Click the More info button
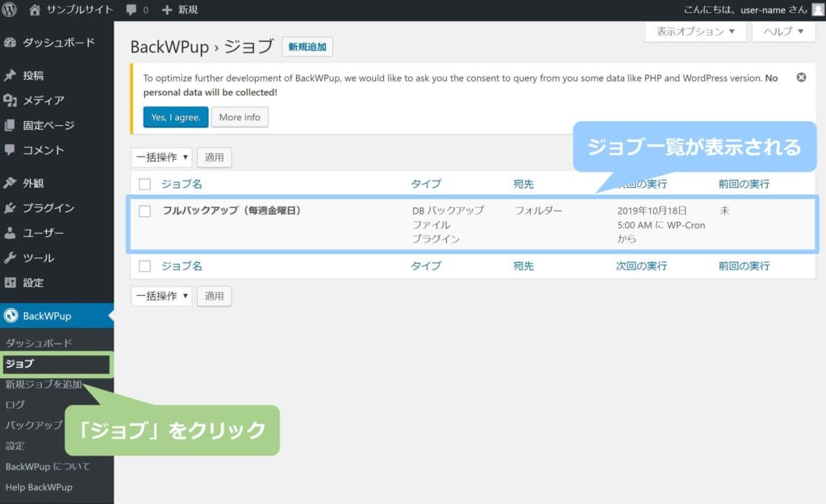826x504 pixels. pyautogui.click(x=240, y=117)
